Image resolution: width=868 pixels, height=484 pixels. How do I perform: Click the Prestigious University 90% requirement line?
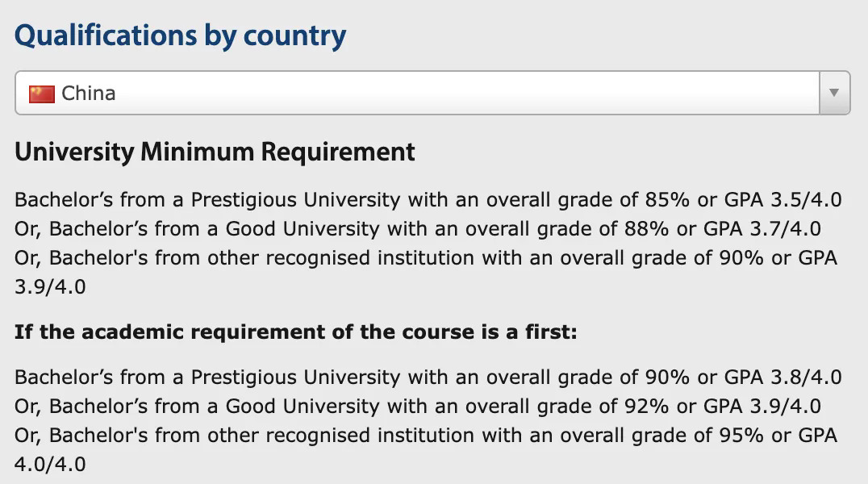323,377
